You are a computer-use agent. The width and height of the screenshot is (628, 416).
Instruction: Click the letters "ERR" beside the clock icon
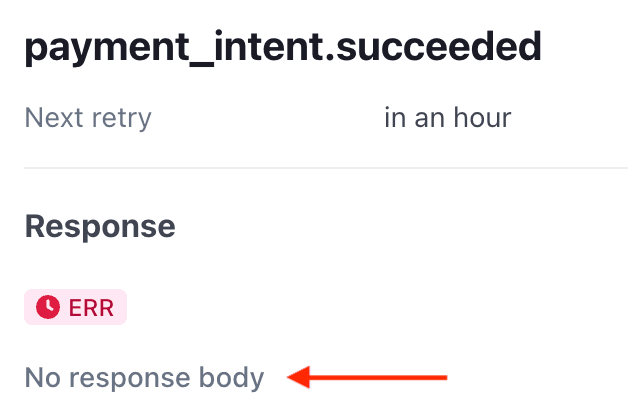pyautogui.click(x=91, y=307)
